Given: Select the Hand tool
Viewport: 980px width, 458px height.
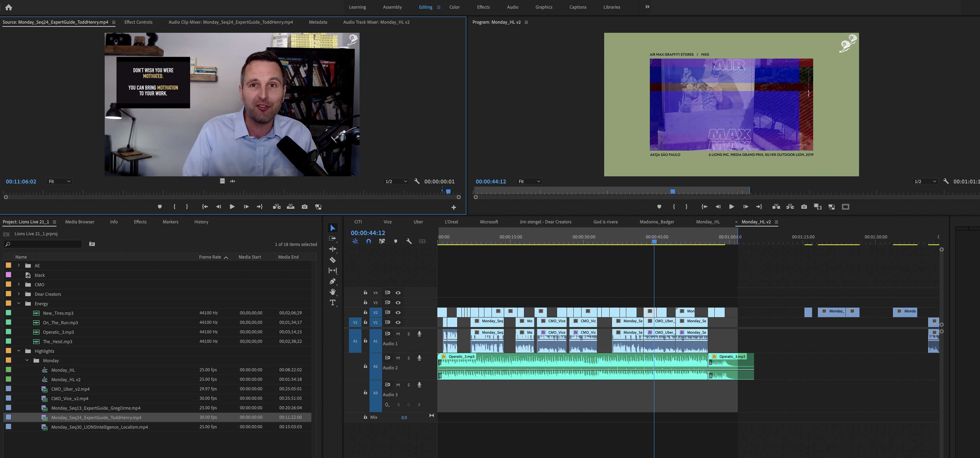Looking at the screenshot, I should point(333,292).
